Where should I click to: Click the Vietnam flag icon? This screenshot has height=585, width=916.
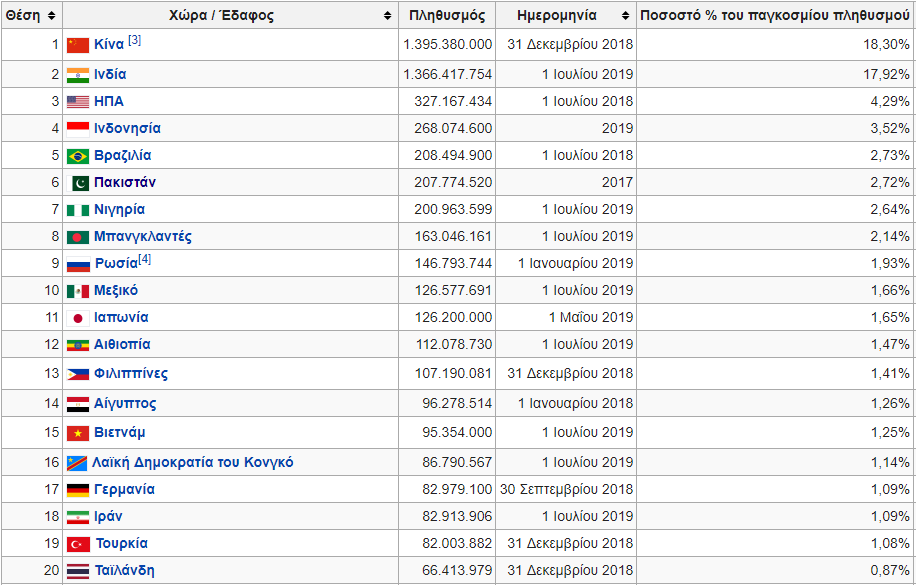tap(78, 433)
